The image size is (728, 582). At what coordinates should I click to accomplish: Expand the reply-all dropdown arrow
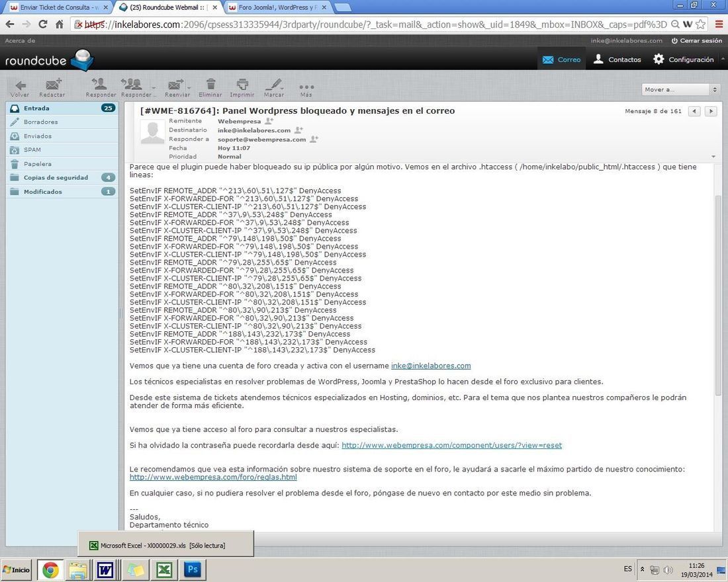[x=154, y=87]
